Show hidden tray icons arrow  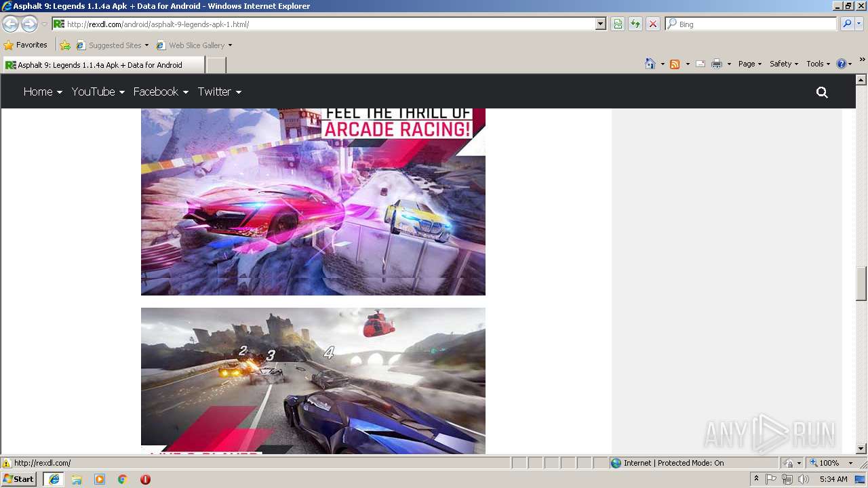[756, 479]
